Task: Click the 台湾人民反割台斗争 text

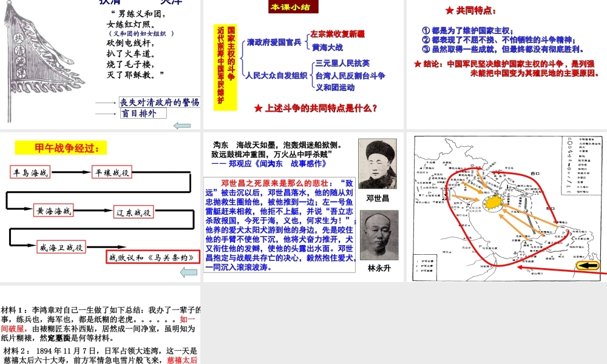Action: tap(350, 75)
